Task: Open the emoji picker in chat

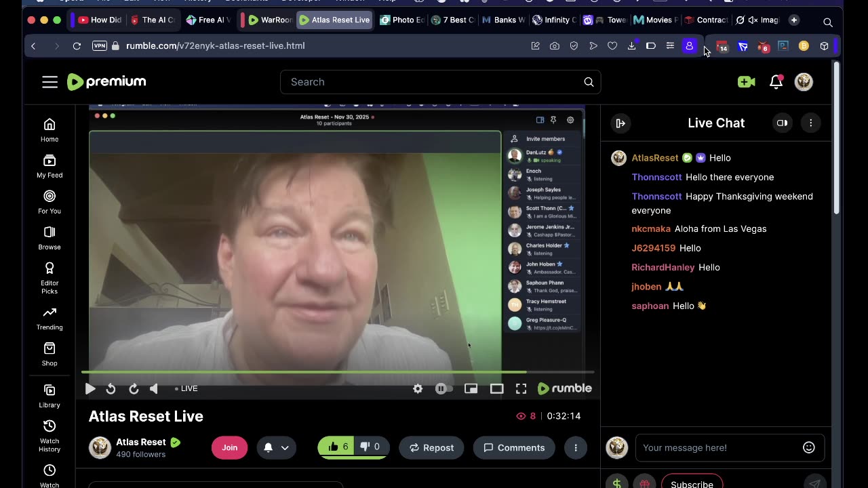Action: (x=809, y=447)
